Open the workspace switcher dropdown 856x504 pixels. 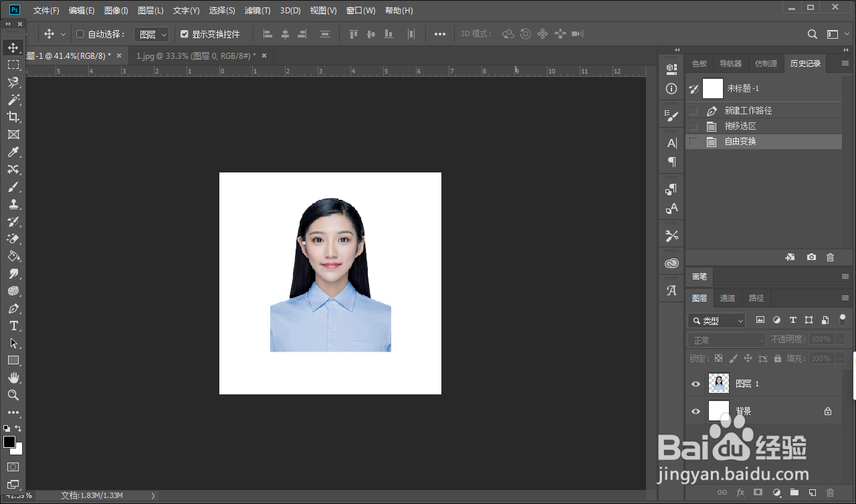(x=837, y=34)
